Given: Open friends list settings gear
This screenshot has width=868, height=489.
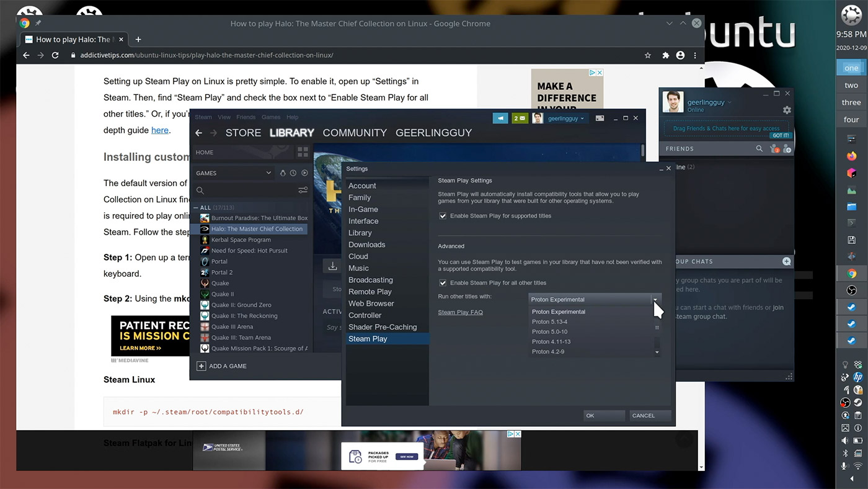Looking at the screenshot, I should click(x=787, y=110).
